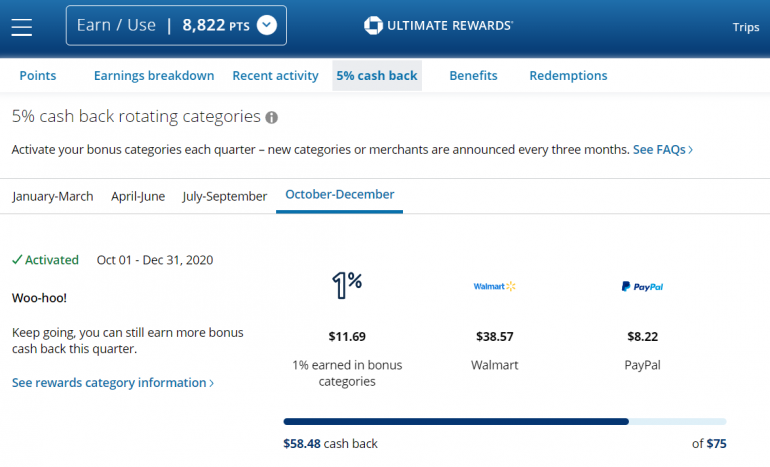Viewport: 770px width, 467px height.
Task: Select the Benefits tab
Action: click(473, 76)
